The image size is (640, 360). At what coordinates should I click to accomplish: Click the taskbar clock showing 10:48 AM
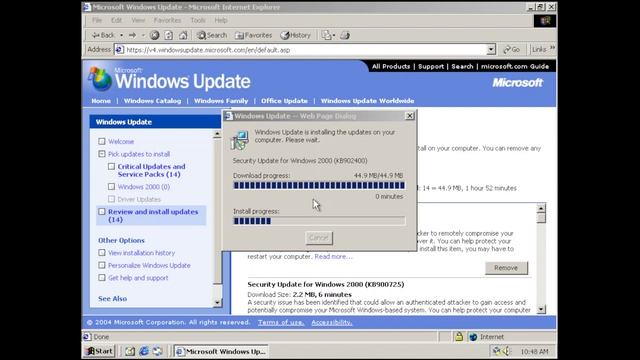pos(534,351)
